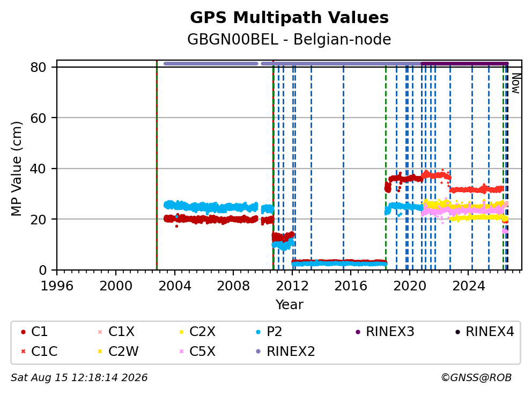Click the 2020 x-axis label
This screenshot has width=532, height=394.
tap(410, 286)
